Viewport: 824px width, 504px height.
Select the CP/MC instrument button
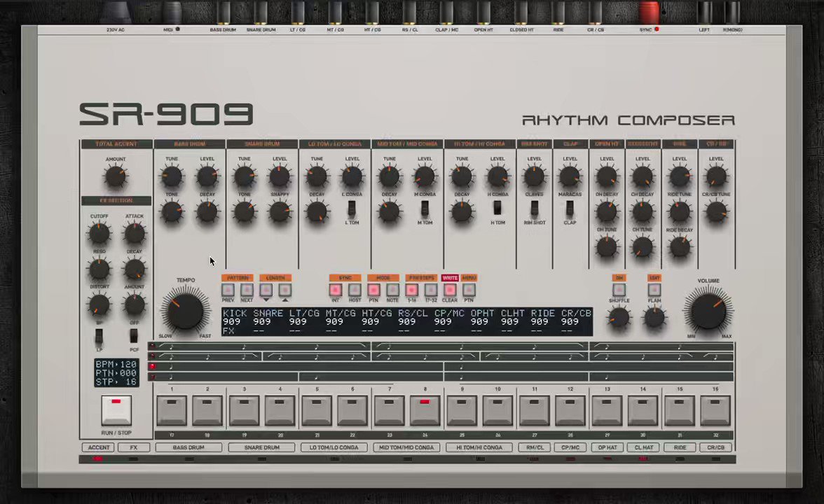tap(570, 447)
